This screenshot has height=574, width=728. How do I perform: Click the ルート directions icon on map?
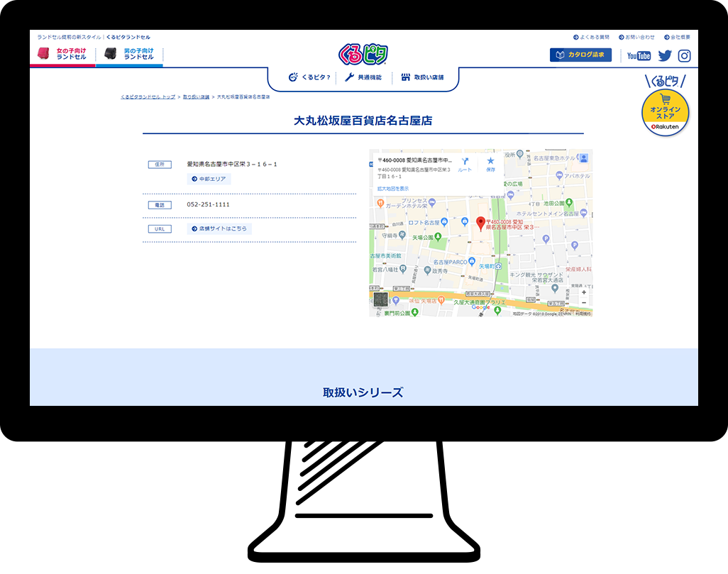click(x=465, y=165)
